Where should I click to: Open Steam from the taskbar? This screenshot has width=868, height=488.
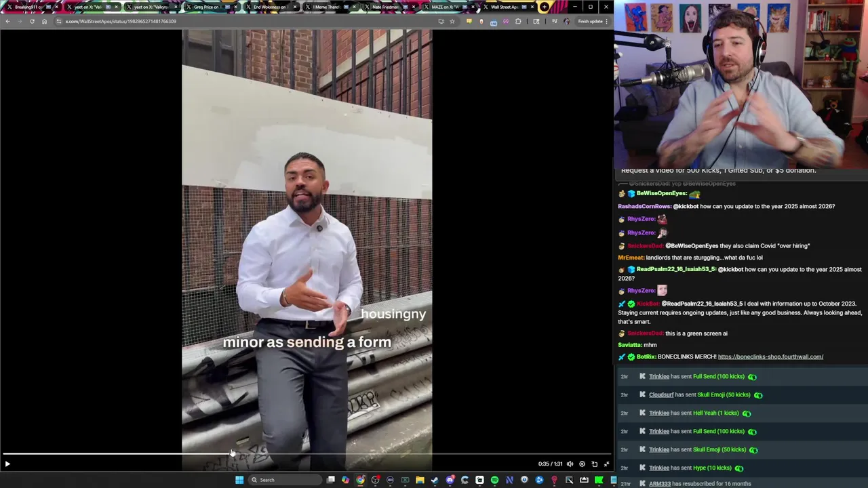pos(435,480)
